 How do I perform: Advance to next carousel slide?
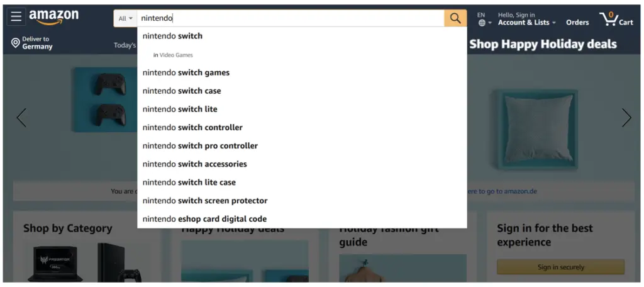coord(626,118)
